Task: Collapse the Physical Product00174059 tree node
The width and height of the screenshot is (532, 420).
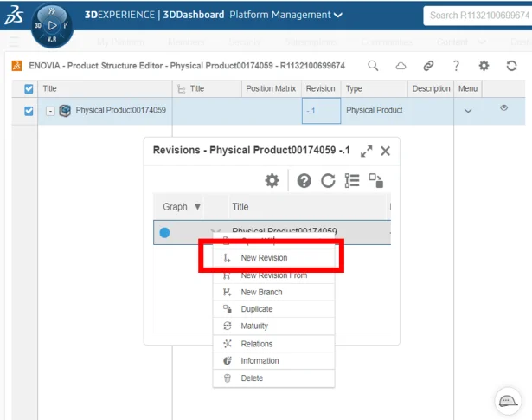Action: (50, 111)
